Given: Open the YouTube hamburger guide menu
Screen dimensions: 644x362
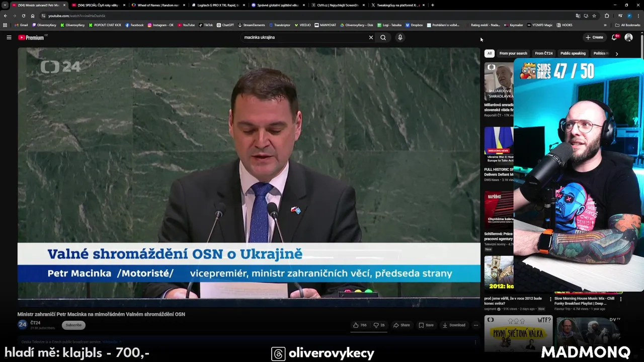Looking at the screenshot, I should pos(9,37).
